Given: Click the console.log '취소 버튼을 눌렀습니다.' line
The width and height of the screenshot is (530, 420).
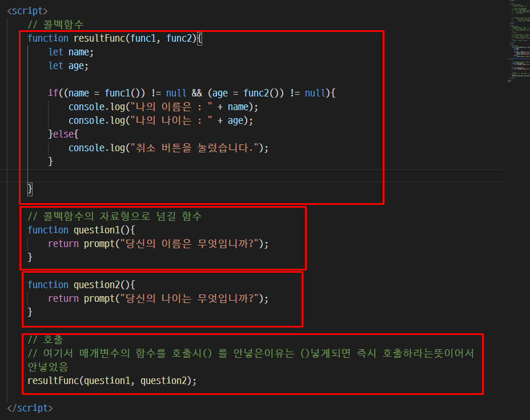Looking at the screenshot, I should [168, 148].
